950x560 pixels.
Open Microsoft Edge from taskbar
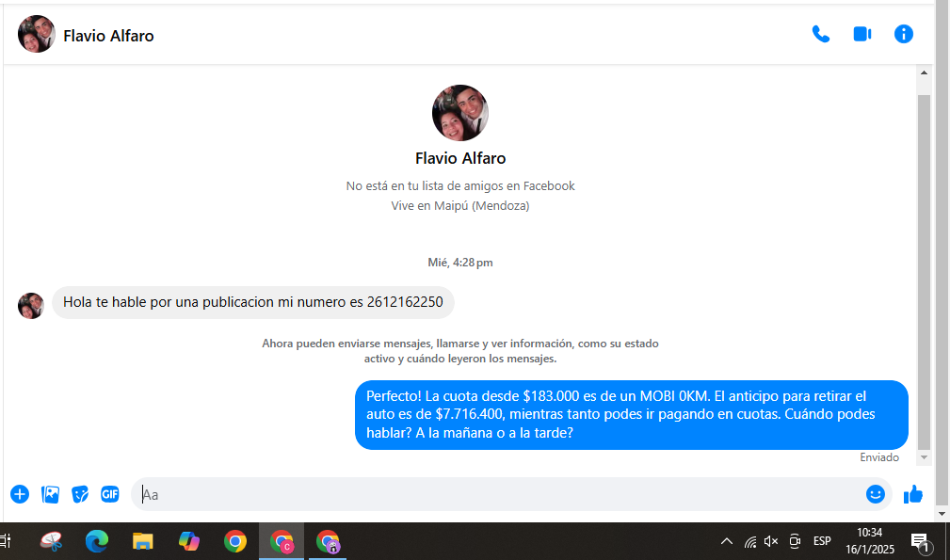coord(97,541)
